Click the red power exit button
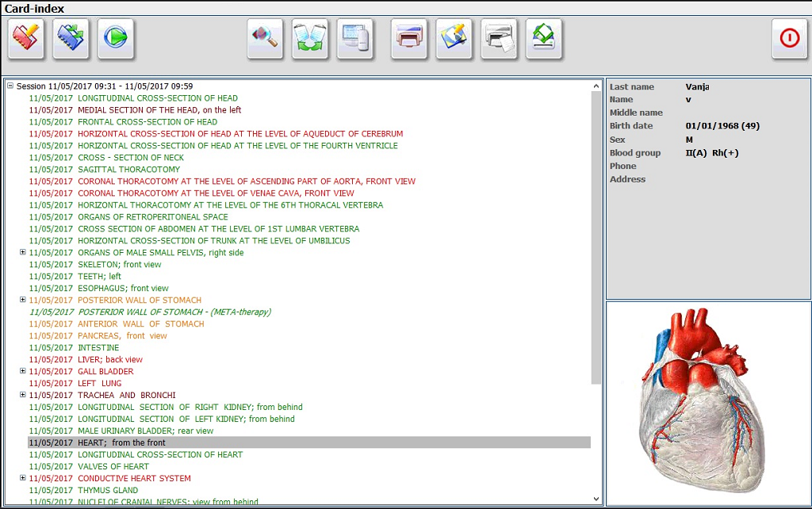 [790, 39]
